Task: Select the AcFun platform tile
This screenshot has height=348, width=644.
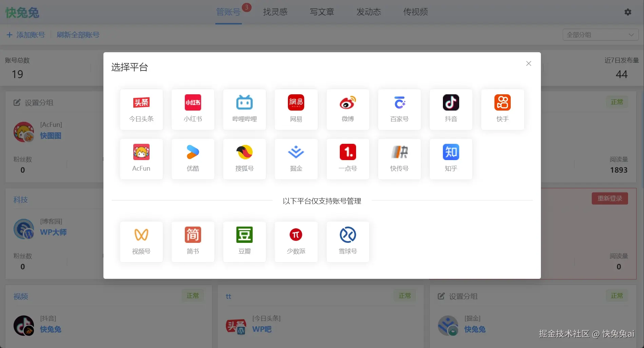Action: pyautogui.click(x=141, y=159)
